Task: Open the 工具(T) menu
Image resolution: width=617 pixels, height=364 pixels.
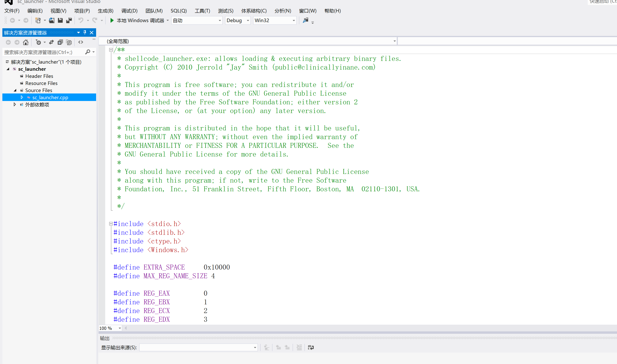Action: coord(203,11)
